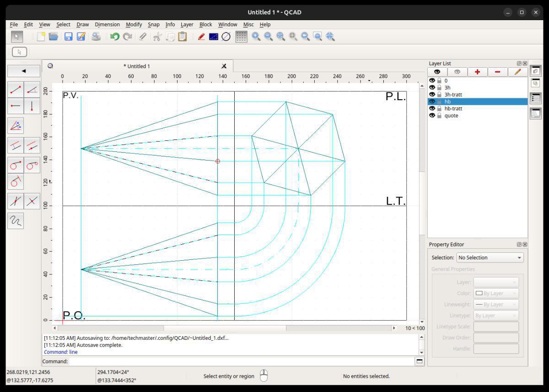Toggle the lock on layer 0
This screenshot has height=392, width=549.
click(x=439, y=81)
